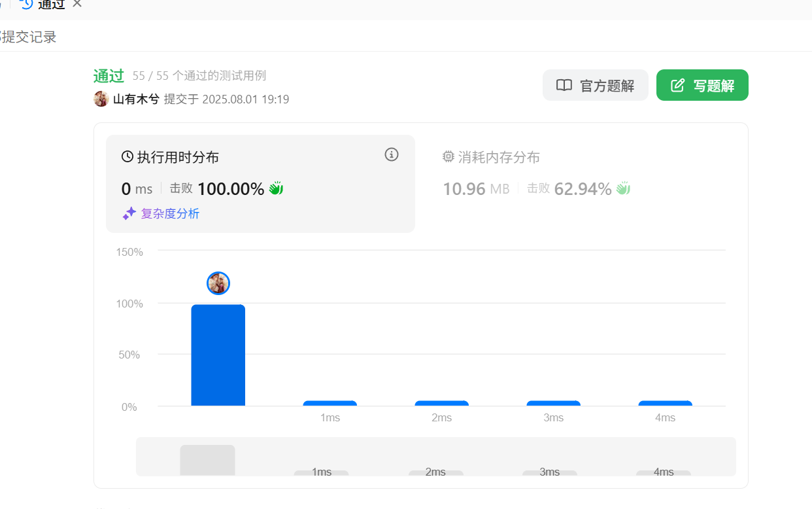This screenshot has height=509, width=812.
Task: Click the 62.94% memory beat value
Action: (x=583, y=189)
